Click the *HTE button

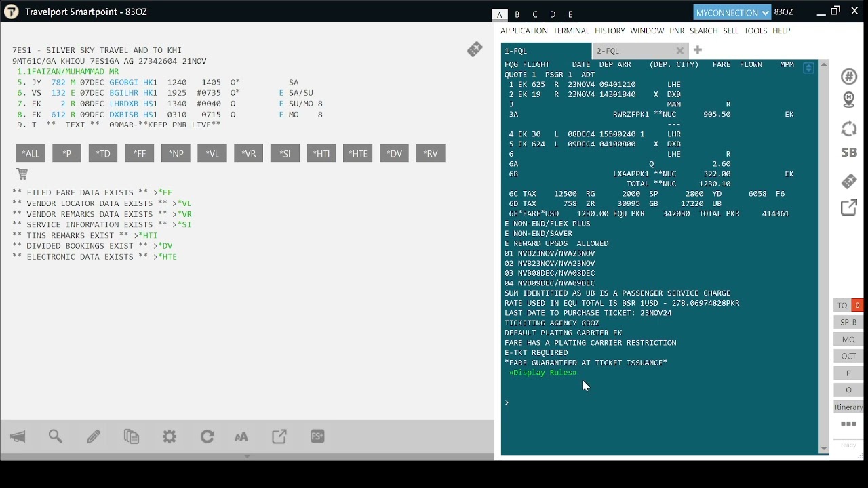point(358,154)
